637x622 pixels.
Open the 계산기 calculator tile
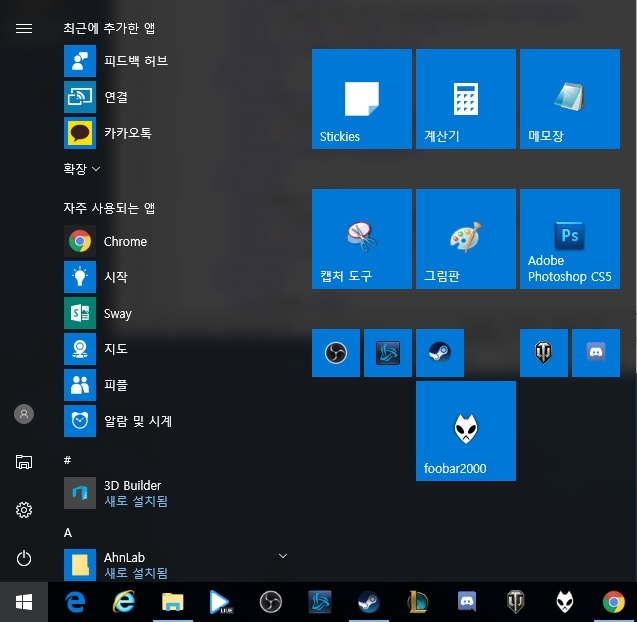click(x=466, y=99)
